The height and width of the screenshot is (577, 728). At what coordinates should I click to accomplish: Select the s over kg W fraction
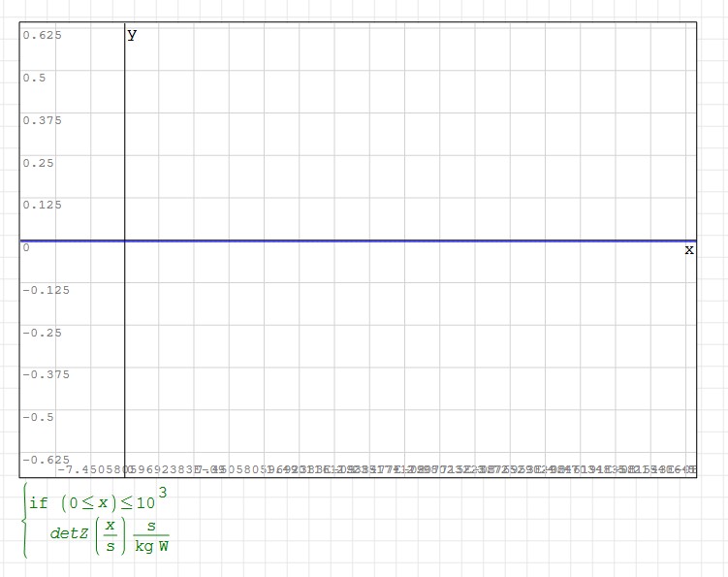click(151, 534)
